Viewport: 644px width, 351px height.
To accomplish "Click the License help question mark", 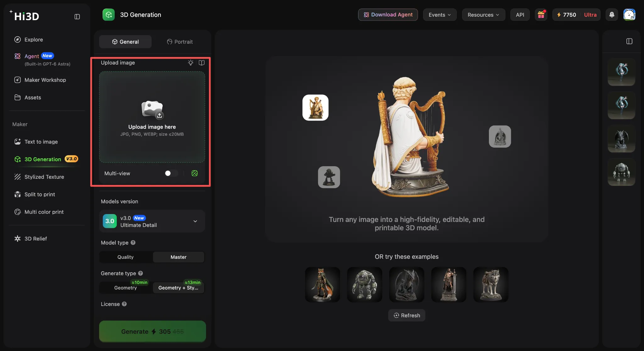I will point(124,304).
